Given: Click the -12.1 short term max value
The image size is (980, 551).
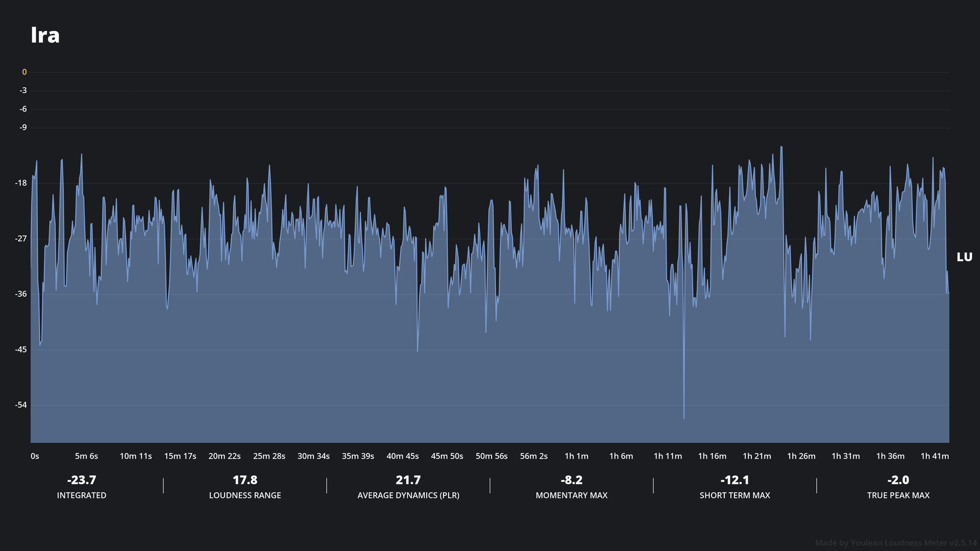Looking at the screenshot, I should coord(735,480).
